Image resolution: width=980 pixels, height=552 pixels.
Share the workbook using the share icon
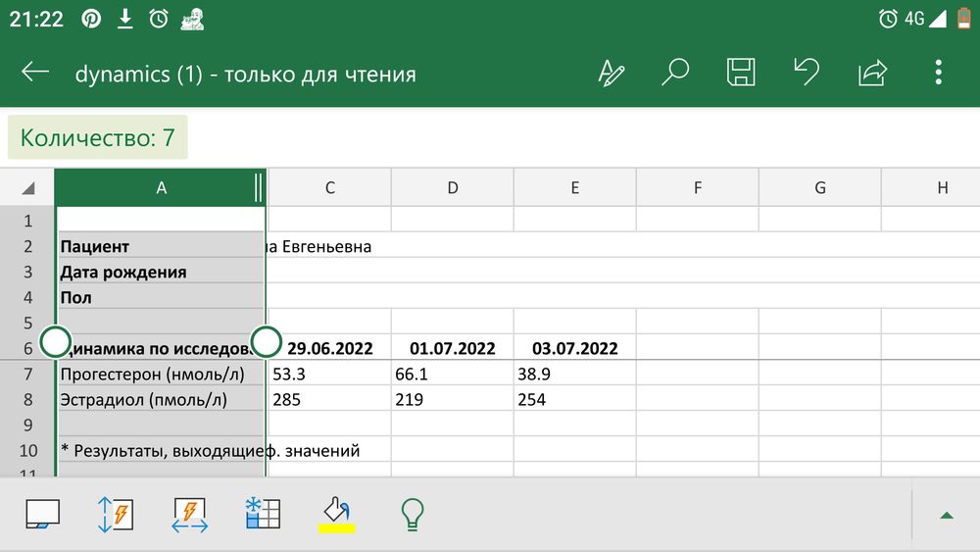872,73
